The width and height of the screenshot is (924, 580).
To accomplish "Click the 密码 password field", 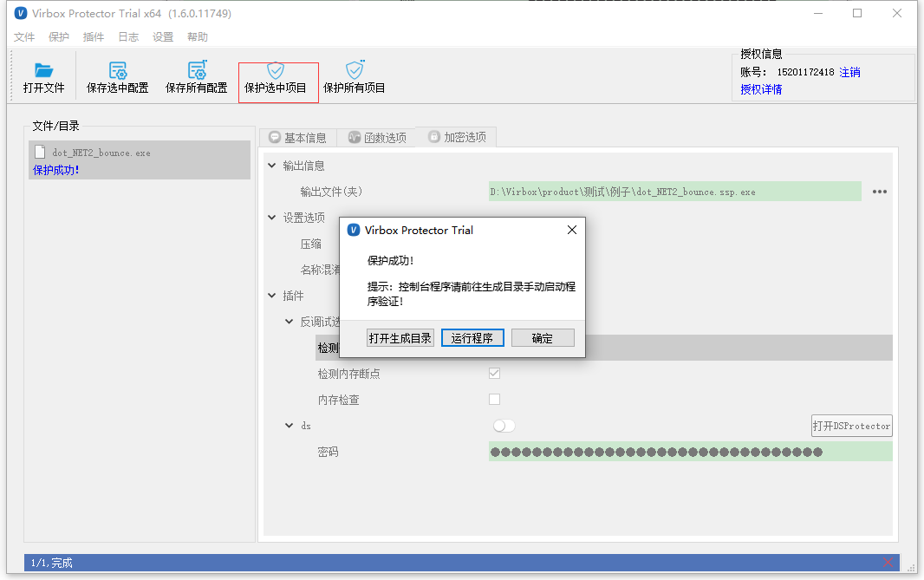I will (691, 452).
